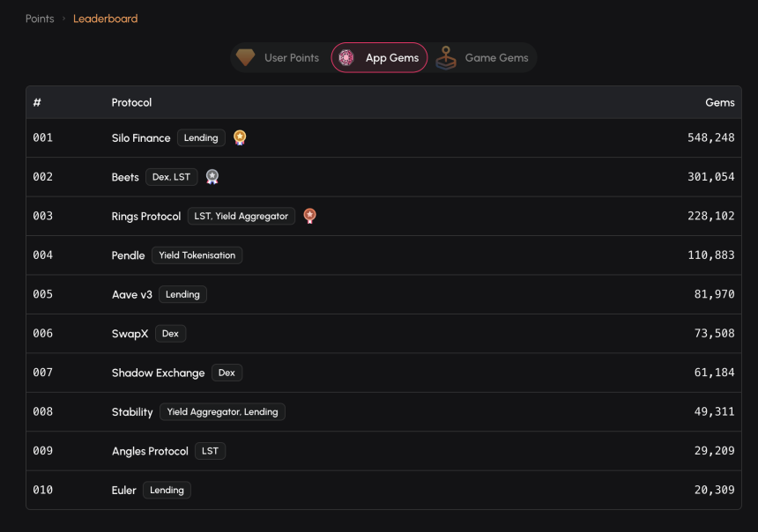This screenshot has height=532, width=758.
Task: Click the Leaderboard breadcrumb link
Action: tap(106, 18)
